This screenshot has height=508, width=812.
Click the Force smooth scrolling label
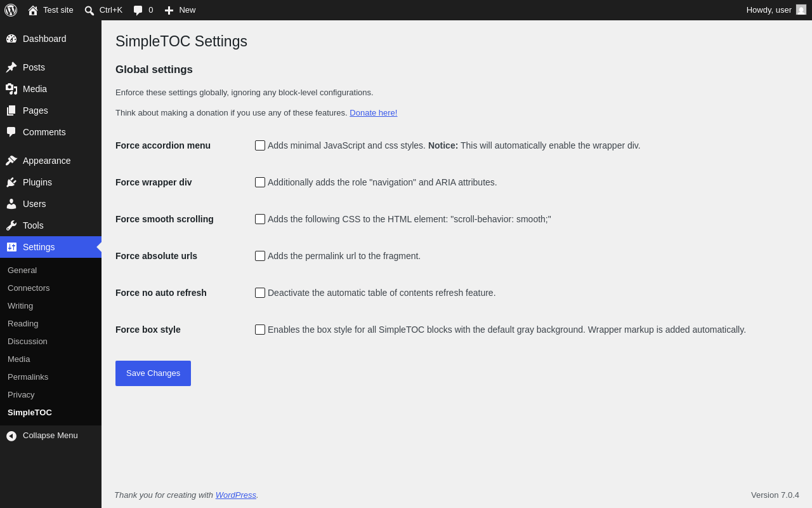[x=164, y=219]
